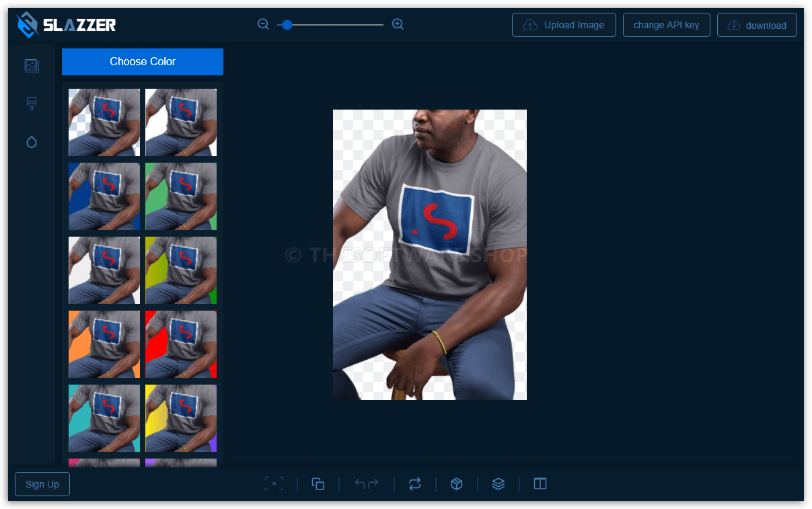Click the Upload Image button
This screenshot has width=812, height=509.
tap(564, 25)
